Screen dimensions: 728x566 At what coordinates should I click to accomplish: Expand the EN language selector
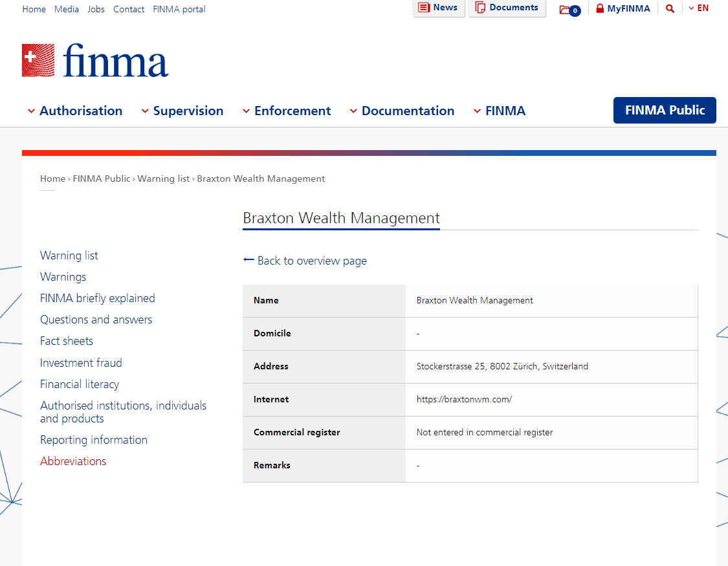(699, 8)
